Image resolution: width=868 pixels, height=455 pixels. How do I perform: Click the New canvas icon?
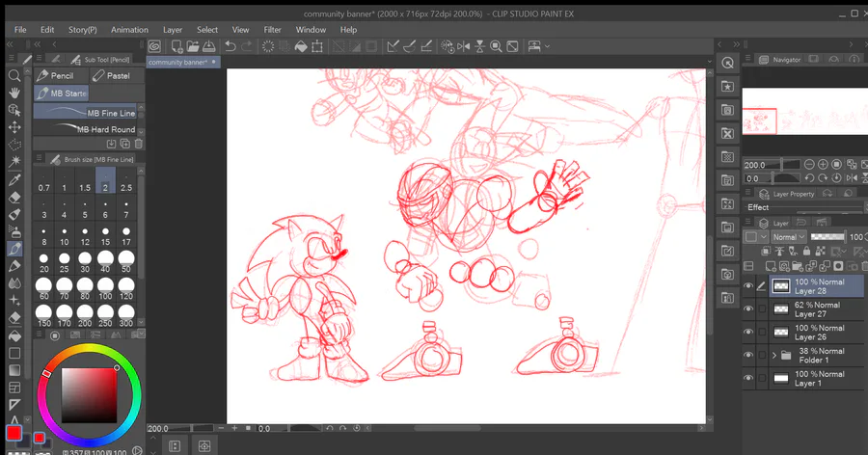176,46
